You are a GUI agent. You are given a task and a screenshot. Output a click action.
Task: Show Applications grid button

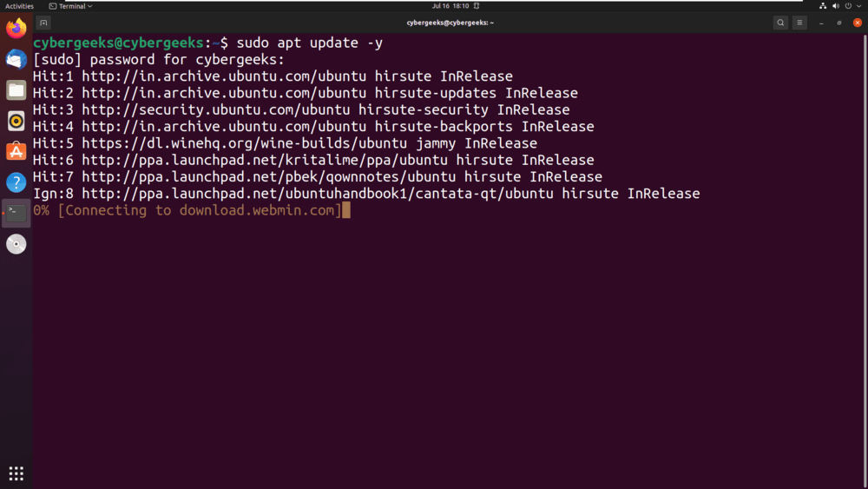[x=16, y=473]
